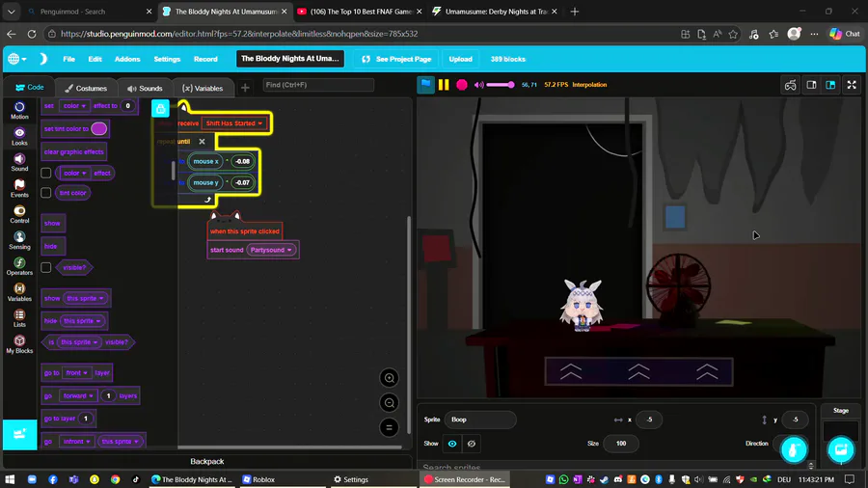Enable the visible? reporter checkbox
The height and width of the screenshot is (488, 868).
46,267
